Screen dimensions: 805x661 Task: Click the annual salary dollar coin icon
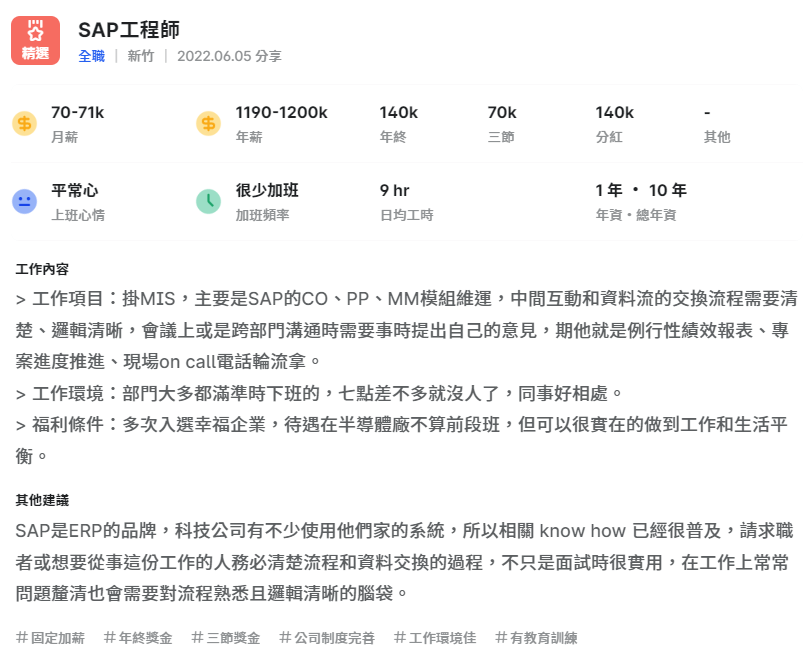click(208, 124)
